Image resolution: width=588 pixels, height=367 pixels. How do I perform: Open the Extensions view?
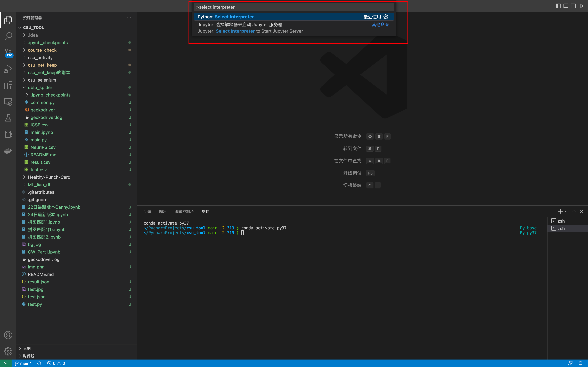[x=8, y=85]
